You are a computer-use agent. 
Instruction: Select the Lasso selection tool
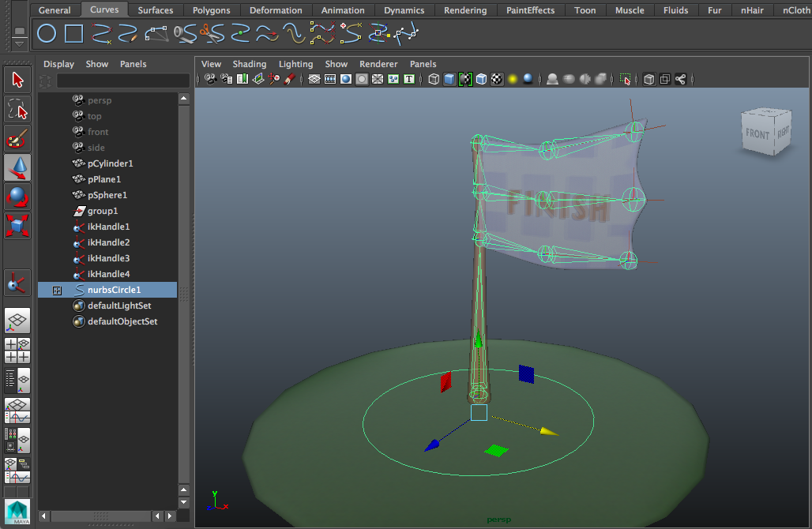click(17, 109)
